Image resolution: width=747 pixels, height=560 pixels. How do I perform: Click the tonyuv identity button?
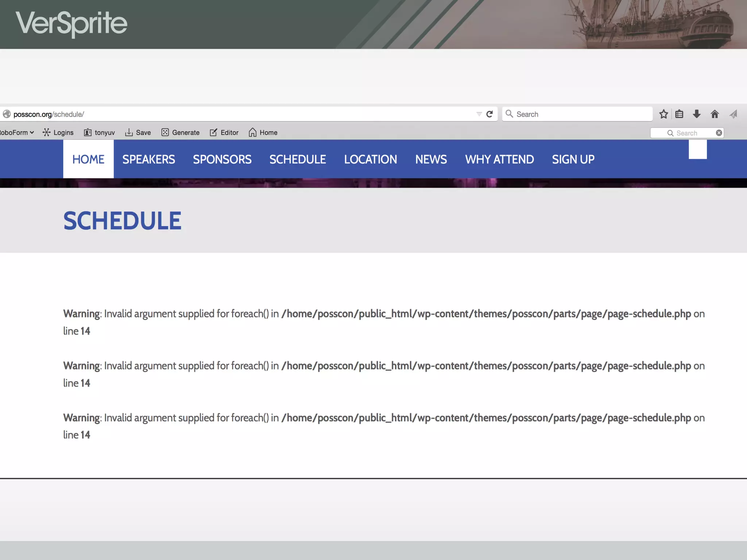[x=100, y=133]
